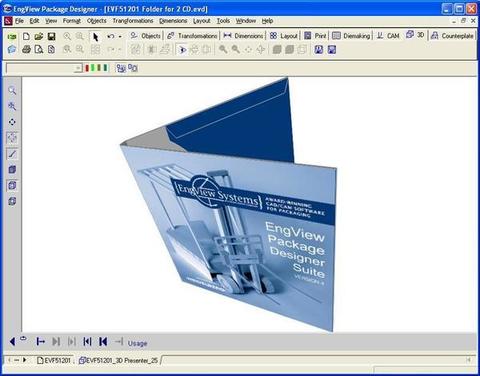Image resolution: width=480 pixels, height=376 pixels.
Task: Open the Layout menu
Action: tap(202, 21)
